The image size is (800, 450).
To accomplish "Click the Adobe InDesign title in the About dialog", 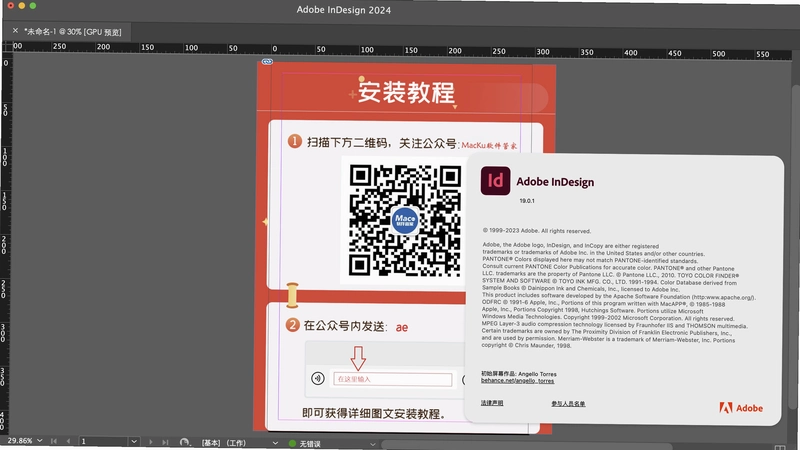I will [555, 182].
